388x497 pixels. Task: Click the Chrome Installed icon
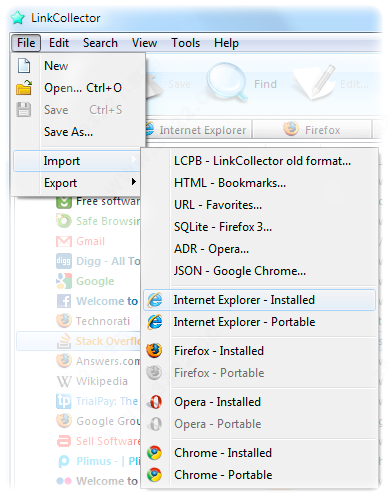click(154, 453)
